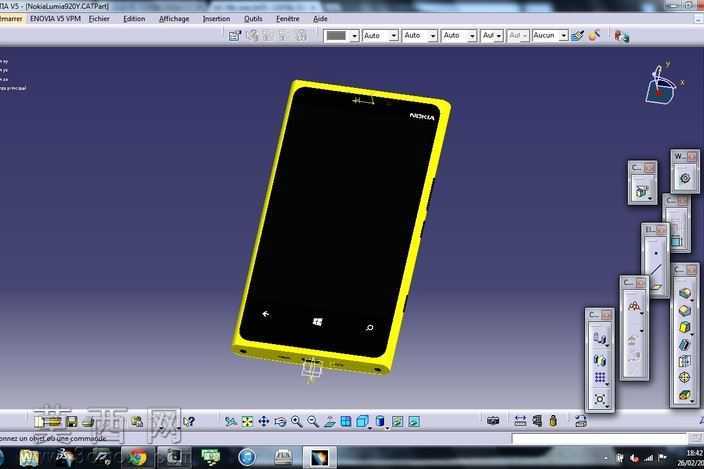The width and height of the screenshot is (704, 469).
Task: Click the Capture camera icon
Action: tap(493, 421)
